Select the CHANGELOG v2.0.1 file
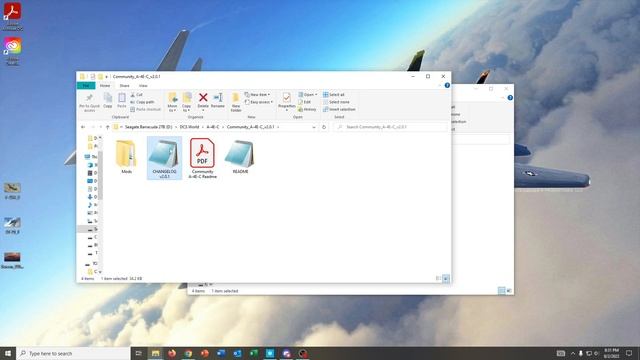Screen dimensions: 640x360 coord(164,158)
